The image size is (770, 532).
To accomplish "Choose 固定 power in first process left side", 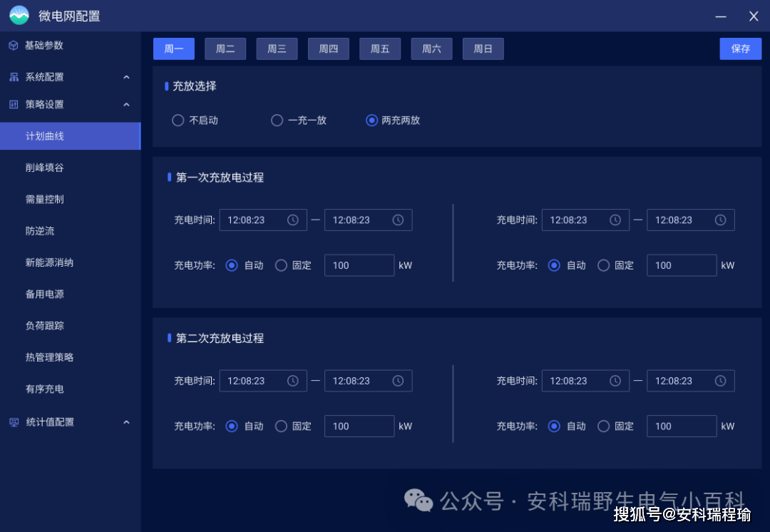I will click(281, 265).
